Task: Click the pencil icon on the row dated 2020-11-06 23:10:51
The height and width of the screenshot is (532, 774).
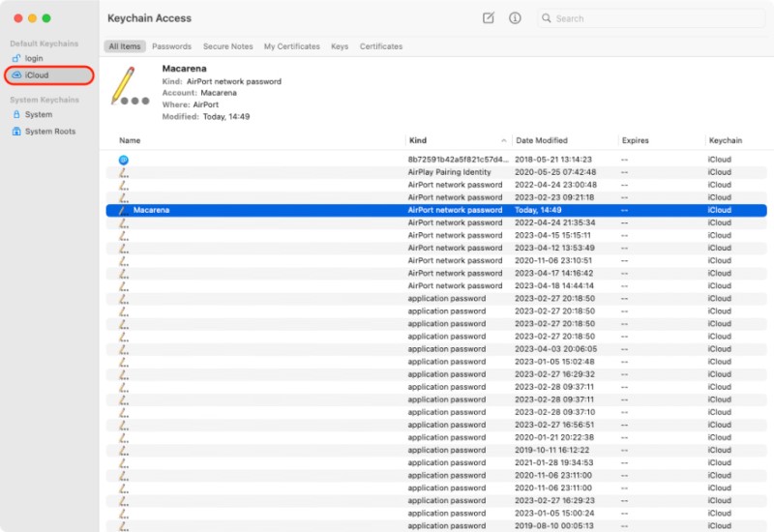Action: pos(124,261)
